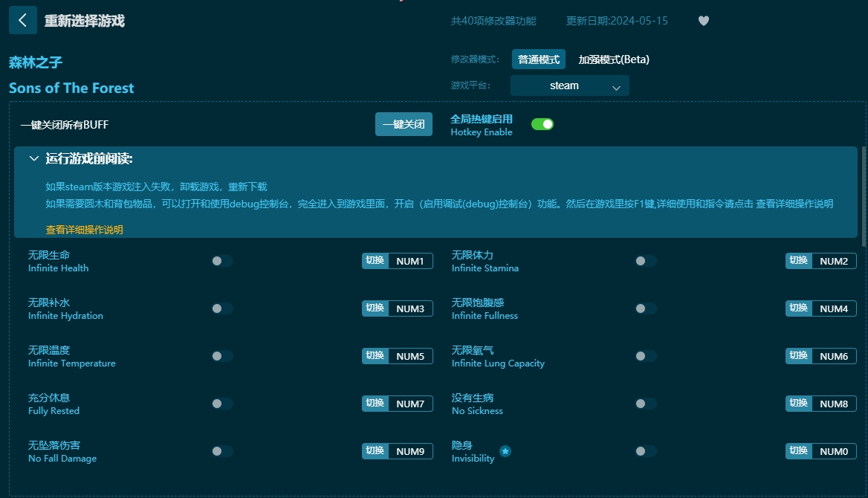Click the 一键关闭 button
This screenshot has height=498, width=868.
404,124
